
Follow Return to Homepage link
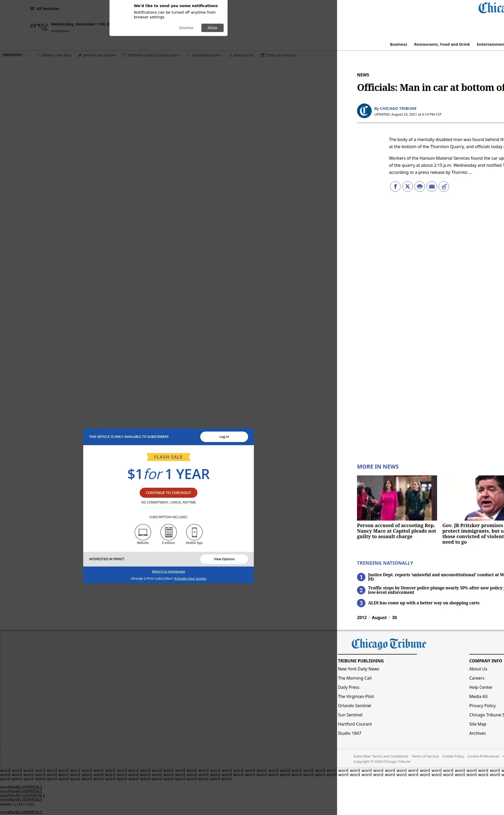pyautogui.click(x=168, y=571)
